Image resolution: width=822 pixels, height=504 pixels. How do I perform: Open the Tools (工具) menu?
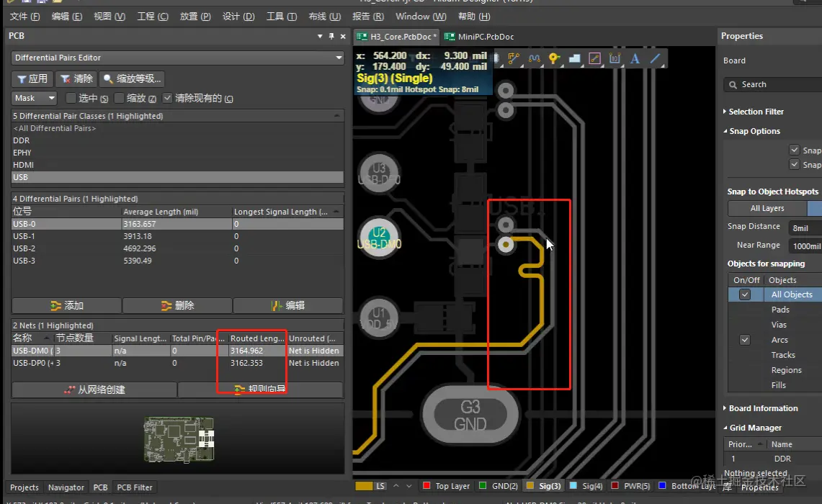click(282, 17)
